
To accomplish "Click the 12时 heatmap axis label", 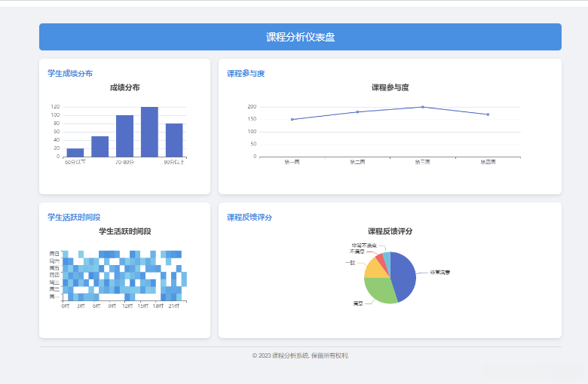I will tap(127, 306).
